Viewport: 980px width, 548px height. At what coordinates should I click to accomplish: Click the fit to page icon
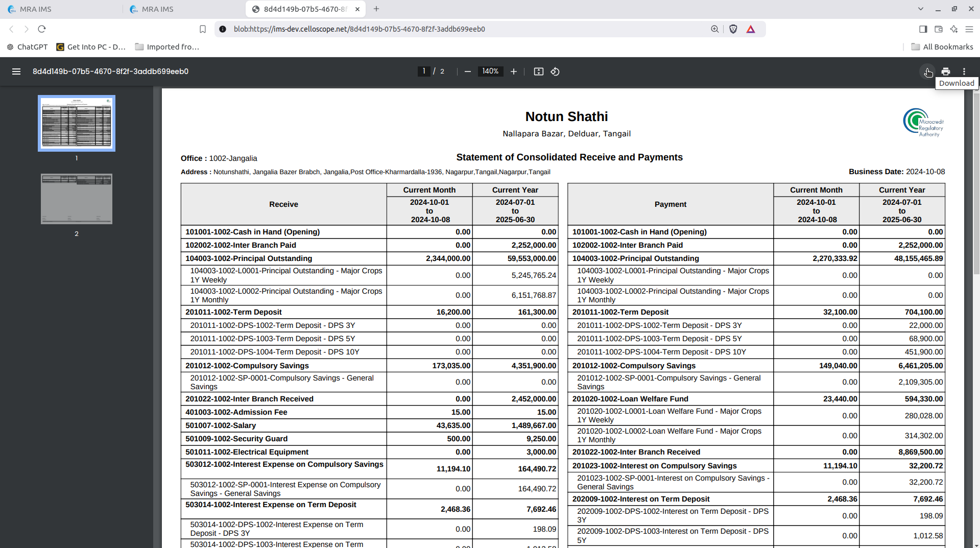[539, 72]
